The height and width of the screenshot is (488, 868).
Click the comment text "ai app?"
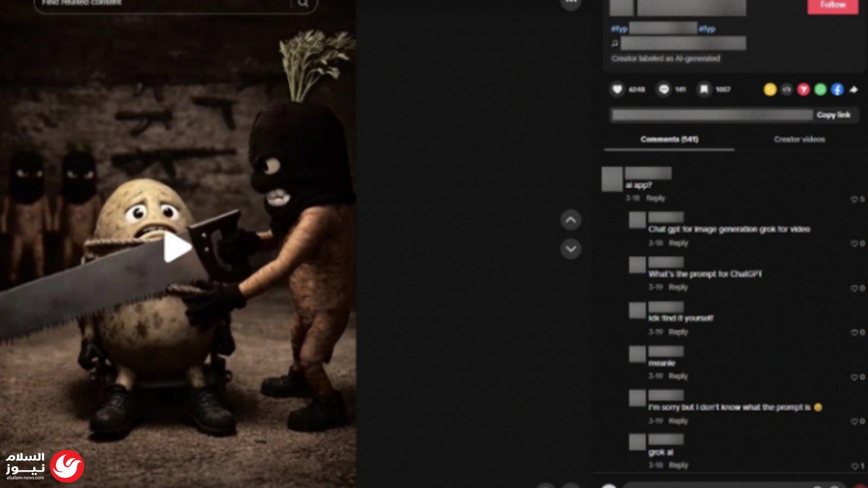point(639,185)
